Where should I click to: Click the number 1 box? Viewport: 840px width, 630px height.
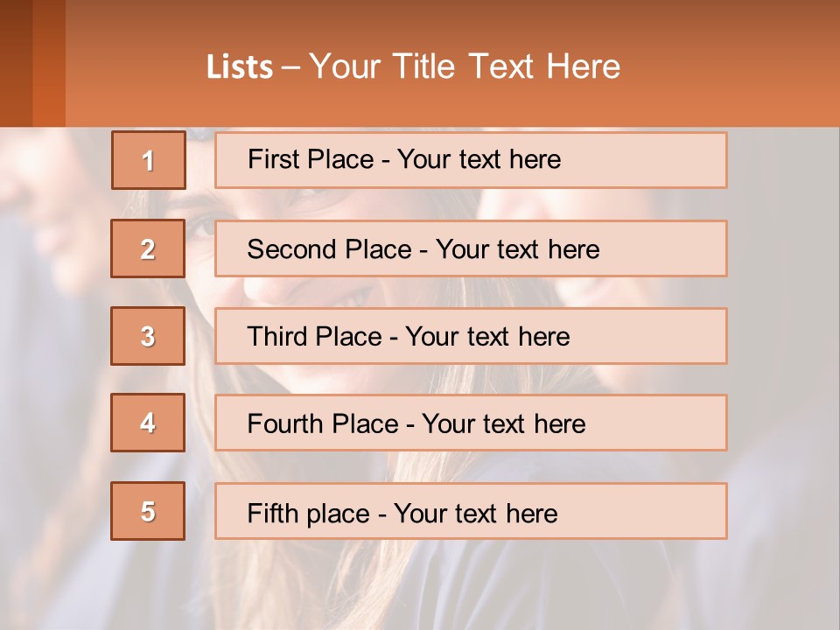point(149,160)
